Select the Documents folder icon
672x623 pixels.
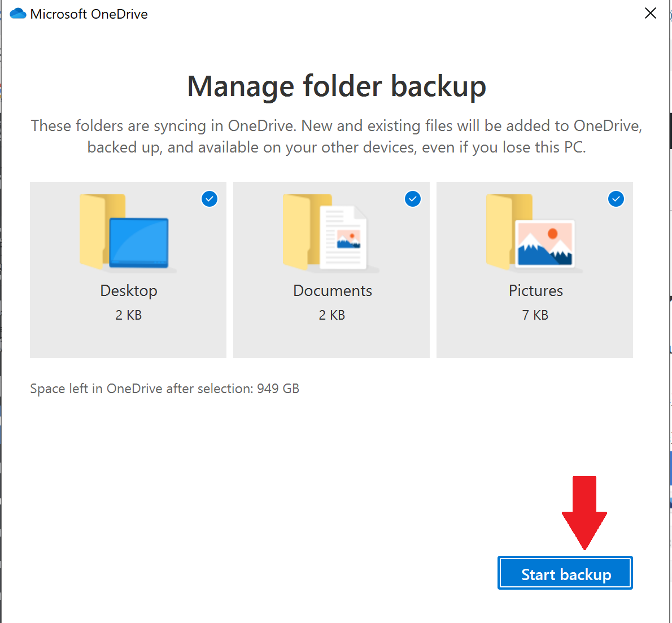[330, 233]
